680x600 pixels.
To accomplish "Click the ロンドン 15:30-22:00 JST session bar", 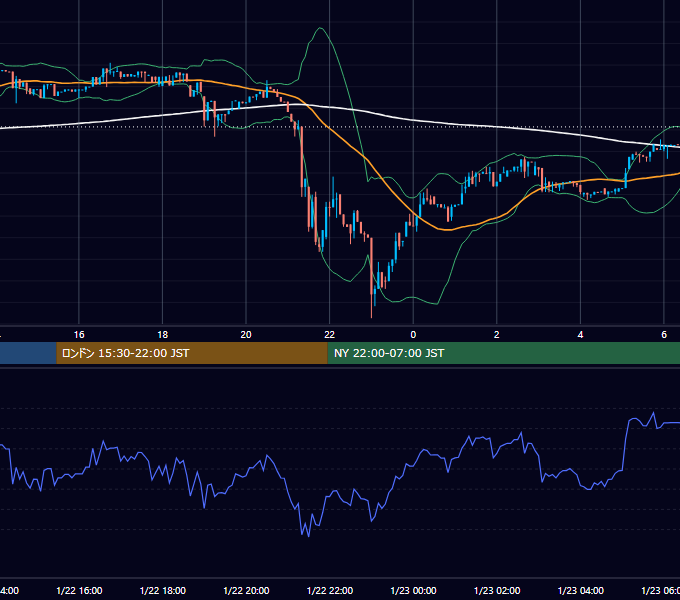I will pyautogui.click(x=192, y=353).
